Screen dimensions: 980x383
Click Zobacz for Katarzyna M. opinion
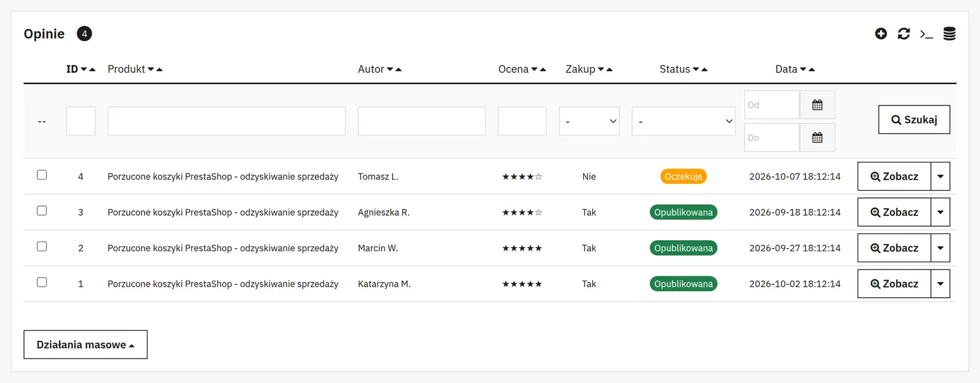[x=894, y=284]
